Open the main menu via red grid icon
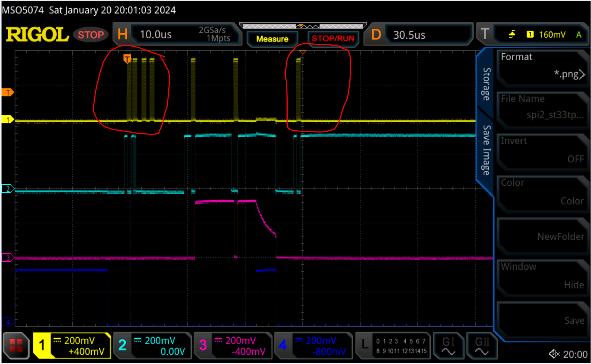 coord(16,345)
